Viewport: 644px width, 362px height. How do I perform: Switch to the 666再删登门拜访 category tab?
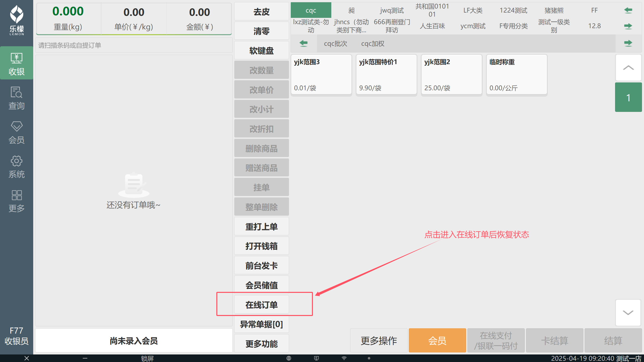tap(392, 26)
